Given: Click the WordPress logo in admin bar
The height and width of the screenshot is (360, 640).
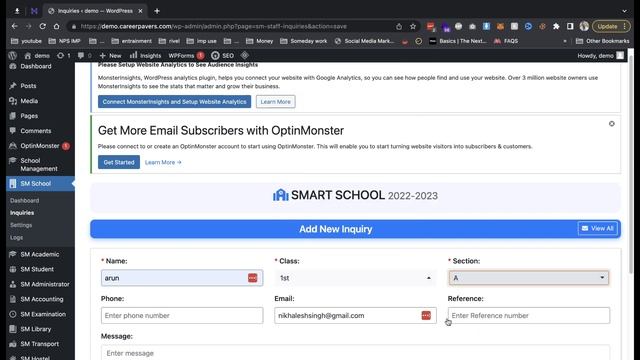Looking at the screenshot, I should 12,56.
